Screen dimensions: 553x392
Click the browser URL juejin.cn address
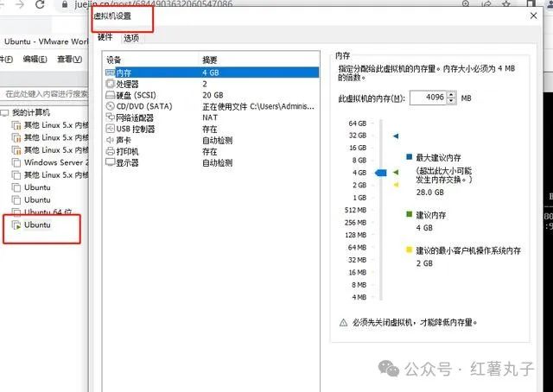pyautogui.click(x=154, y=4)
